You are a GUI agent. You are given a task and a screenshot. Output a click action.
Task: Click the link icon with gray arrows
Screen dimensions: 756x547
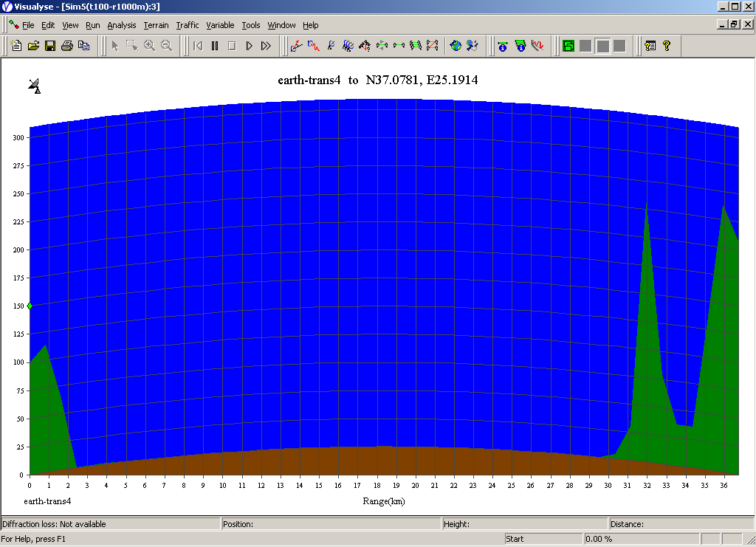coord(382,46)
